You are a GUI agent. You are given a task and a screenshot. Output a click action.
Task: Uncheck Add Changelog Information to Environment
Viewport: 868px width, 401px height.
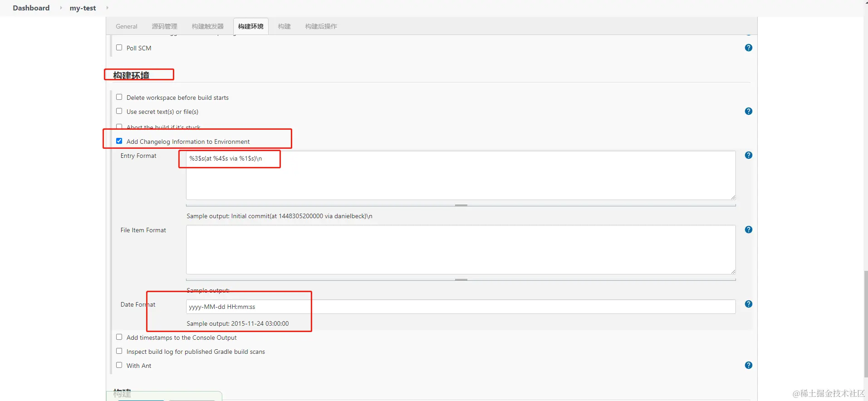click(119, 141)
